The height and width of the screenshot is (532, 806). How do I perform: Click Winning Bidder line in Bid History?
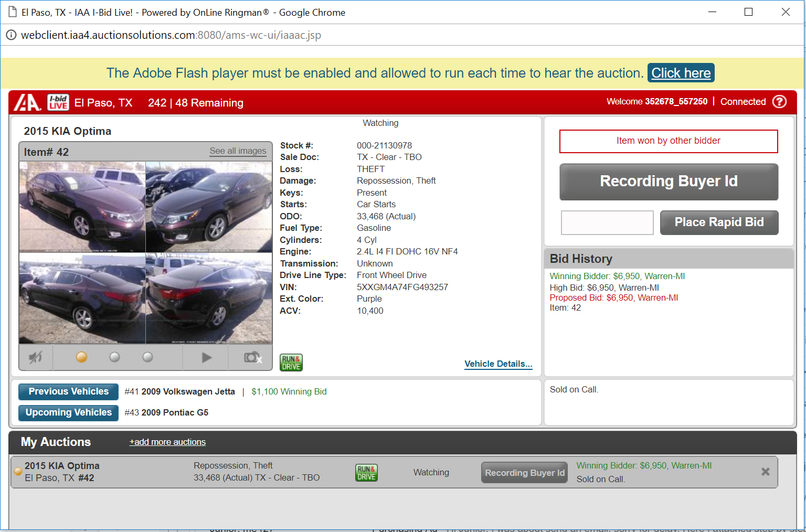617,276
